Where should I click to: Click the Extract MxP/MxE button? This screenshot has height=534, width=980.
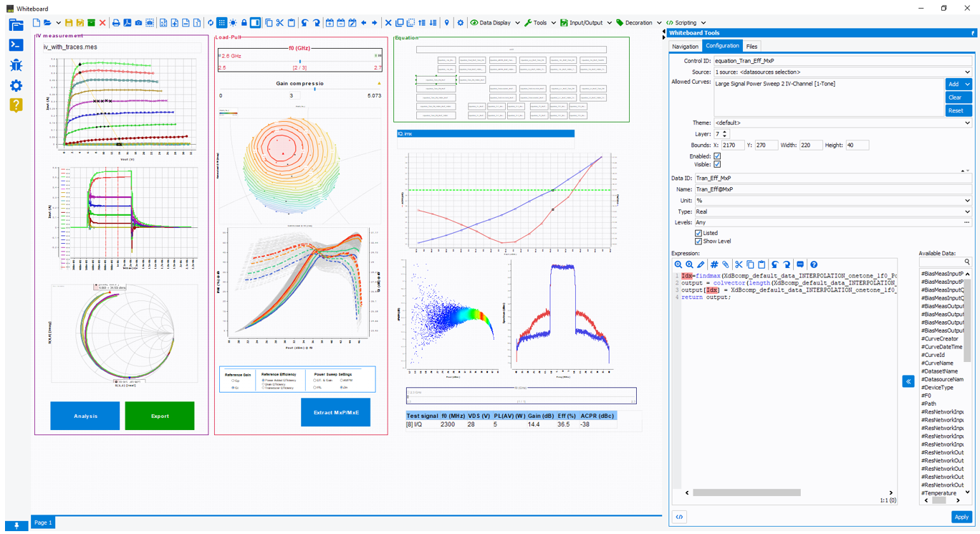tap(336, 412)
